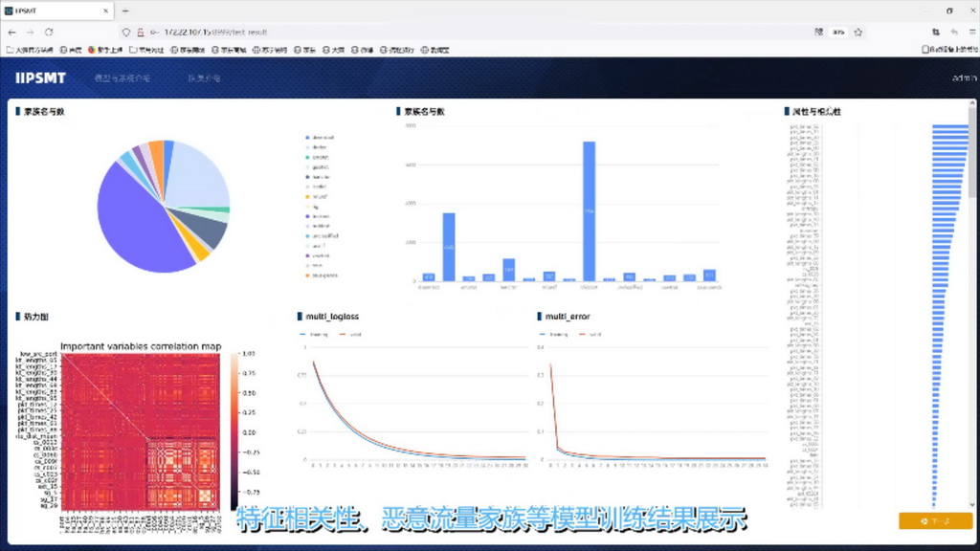The width and height of the screenshot is (980, 551).
Task: Open a new browser tab
Action: click(x=125, y=11)
